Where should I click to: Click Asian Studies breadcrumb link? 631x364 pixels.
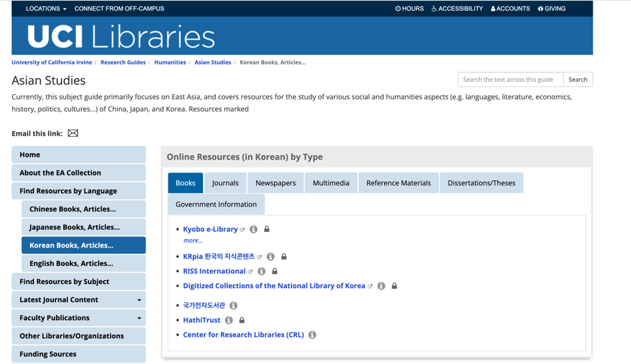click(x=213, y=62)
